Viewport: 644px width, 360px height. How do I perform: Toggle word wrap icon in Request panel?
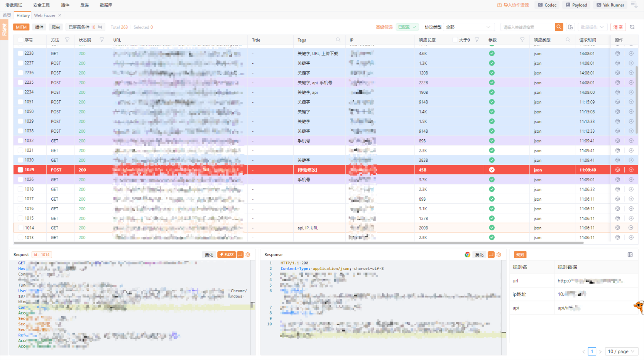(x=240, y=255)
